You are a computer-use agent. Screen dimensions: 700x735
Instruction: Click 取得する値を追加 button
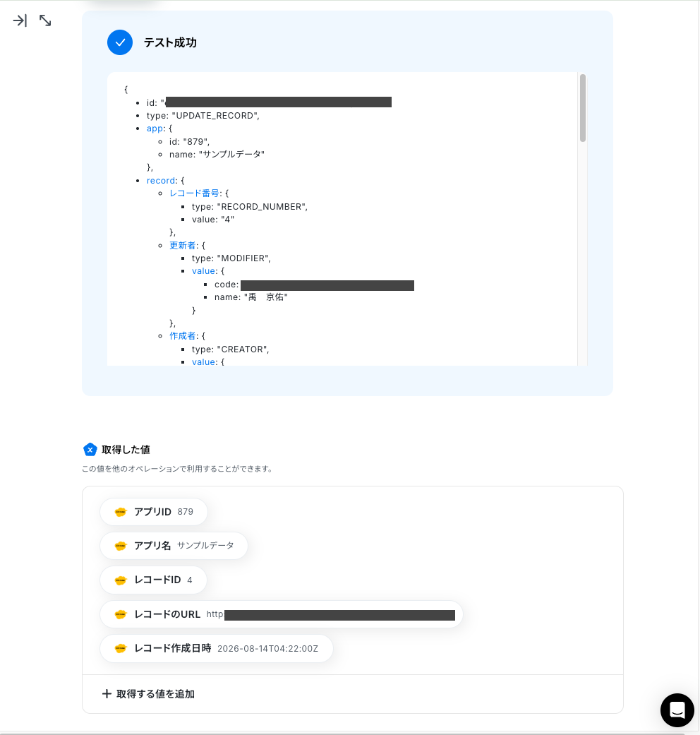tap(148, 694)
